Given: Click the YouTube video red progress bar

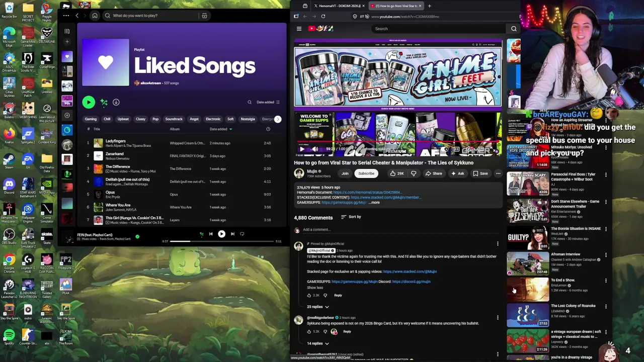Looking at the screenshot, I should coord(397,142).
